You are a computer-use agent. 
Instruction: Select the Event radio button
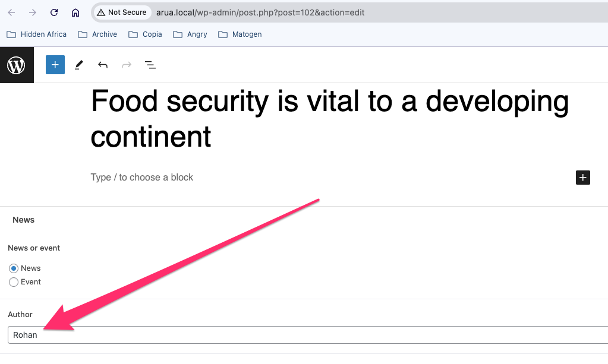point(14,282)
